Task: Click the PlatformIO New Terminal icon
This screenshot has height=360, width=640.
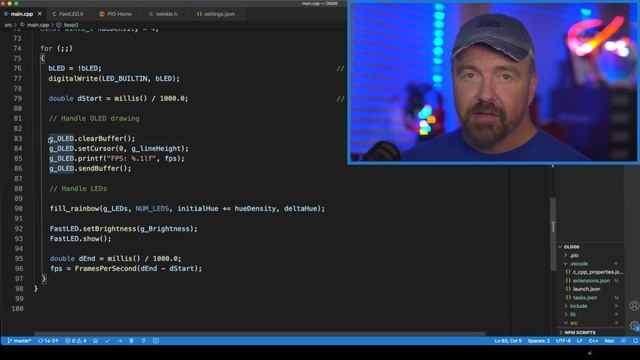Action: (x=156, y=341)
